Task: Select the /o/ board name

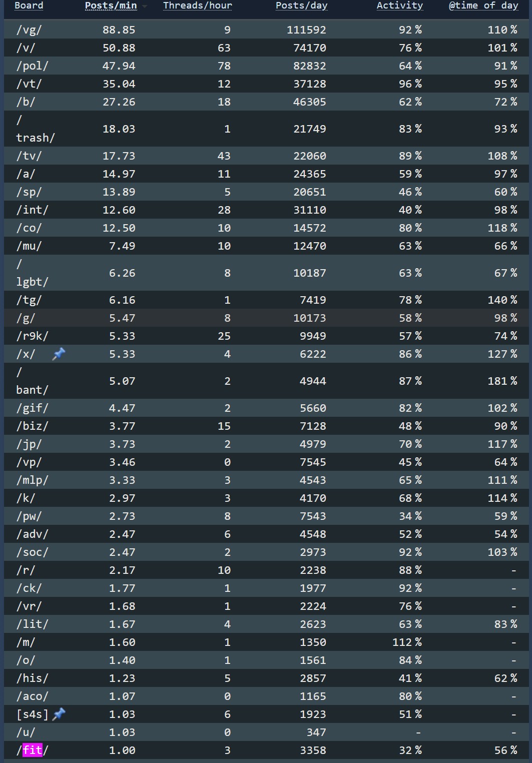Action: (x=26, y=660)
